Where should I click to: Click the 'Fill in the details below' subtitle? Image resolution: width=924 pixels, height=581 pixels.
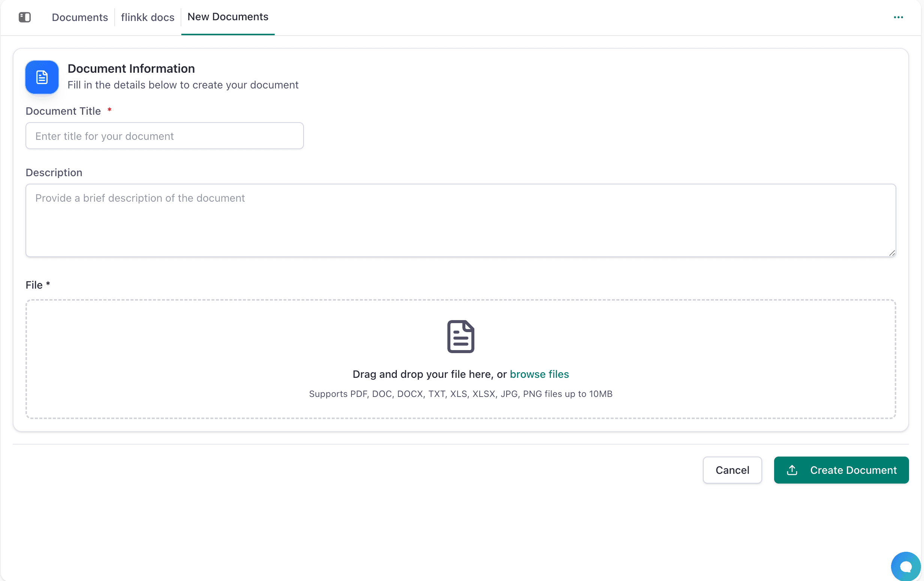click(183, 85)
